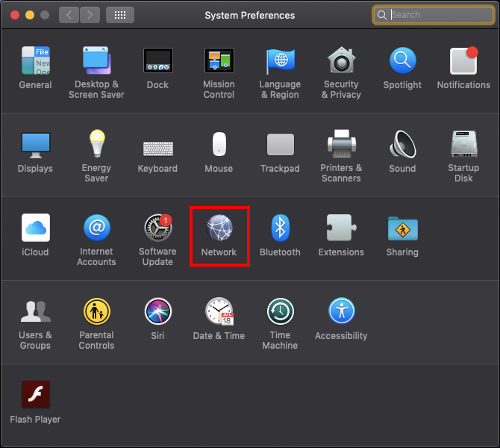Image resolution: width=500 pixels, height=448 pixels.
Task: Click the Show All grid button
Action: 120,15
